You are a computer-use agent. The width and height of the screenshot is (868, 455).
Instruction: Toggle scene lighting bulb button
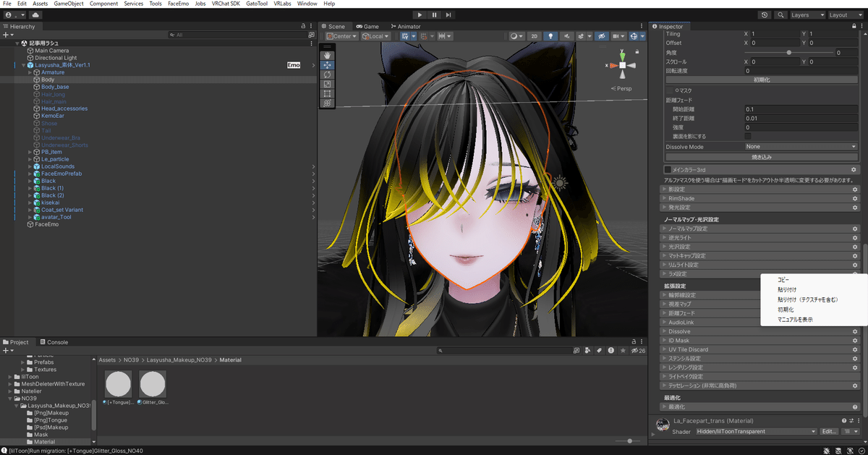click(x=550, y=36)
